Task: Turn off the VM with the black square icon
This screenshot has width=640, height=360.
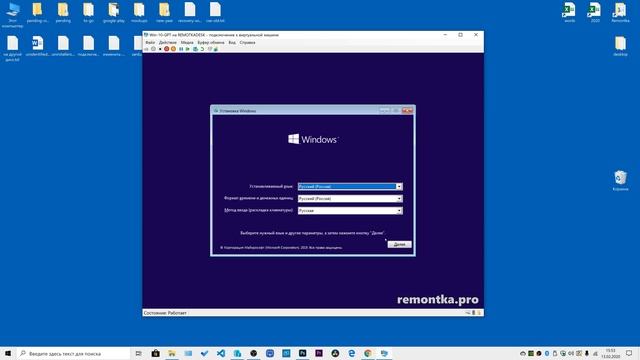Action: (x=160, y=49)
